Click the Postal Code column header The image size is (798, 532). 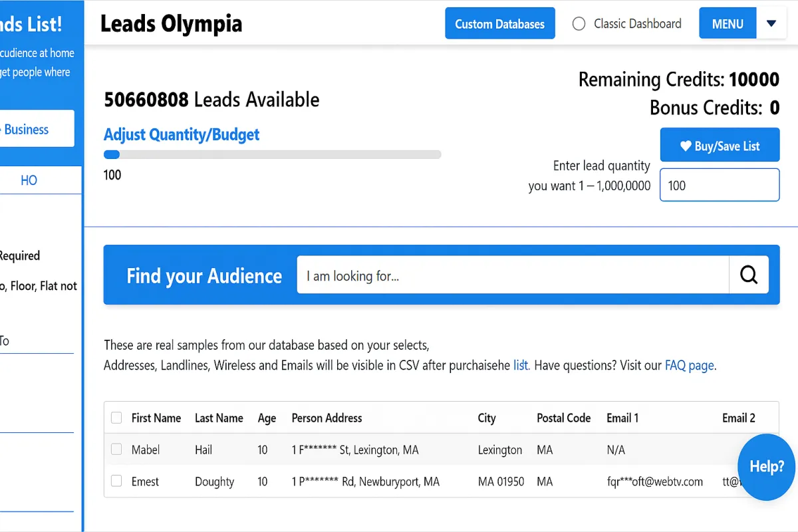pyautogui.click(x=563, y=418)
